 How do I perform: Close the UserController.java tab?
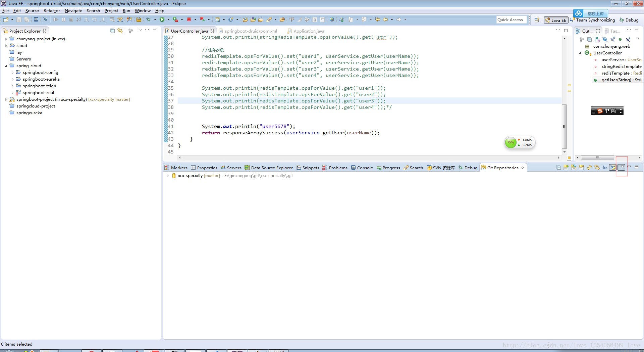pyautogui.click(x=212, y=31)
